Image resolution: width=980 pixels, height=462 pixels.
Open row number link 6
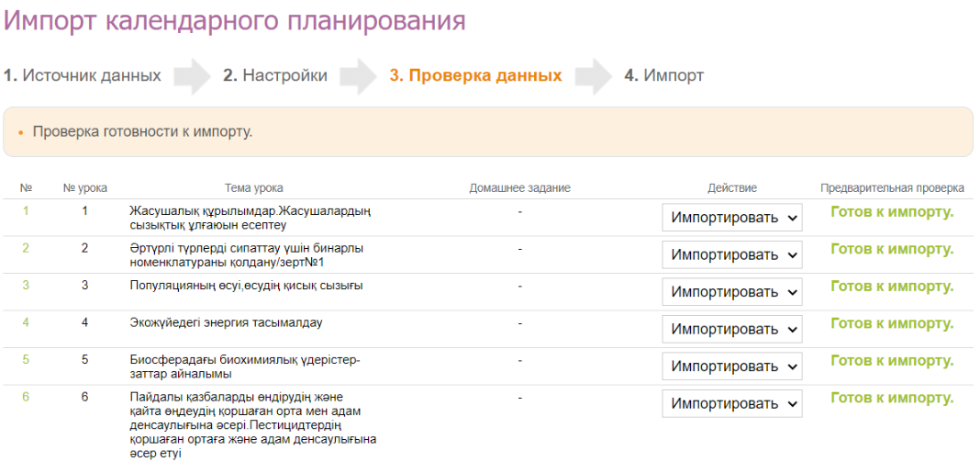(x=26, y=398)
